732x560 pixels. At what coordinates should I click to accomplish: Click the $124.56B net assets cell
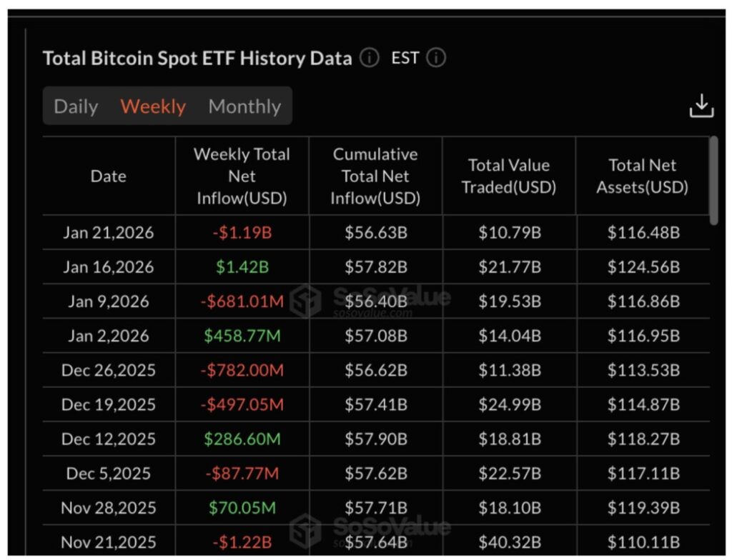(x=643, y=267)
